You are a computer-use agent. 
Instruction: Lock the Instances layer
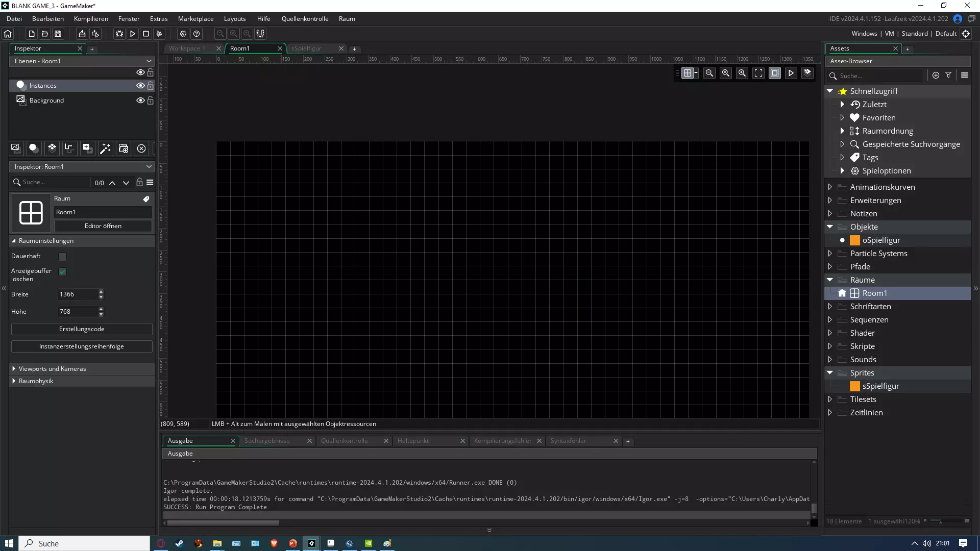(x=150, y=86)
